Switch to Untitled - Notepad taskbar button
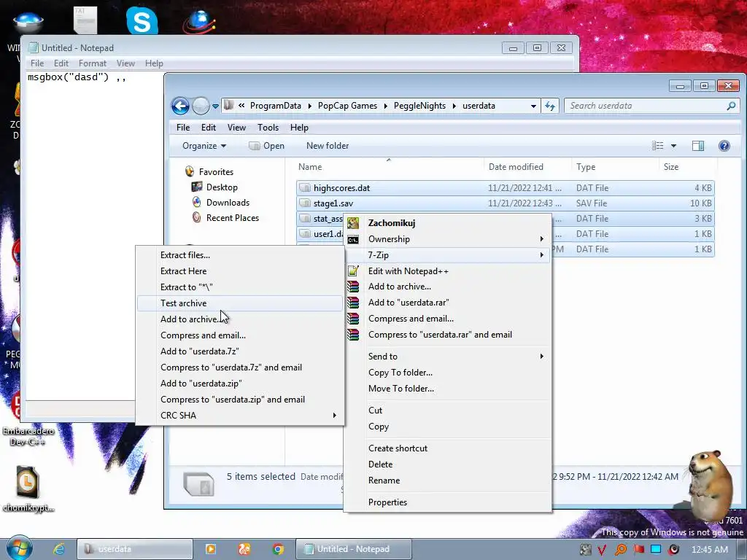This screenshot has height=560, width=747. point(354,549)
